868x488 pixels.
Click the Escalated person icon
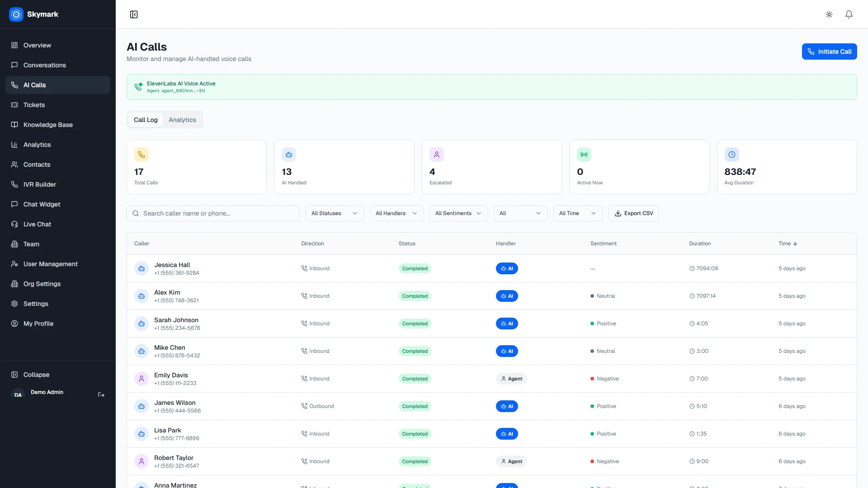click(437, 155)
